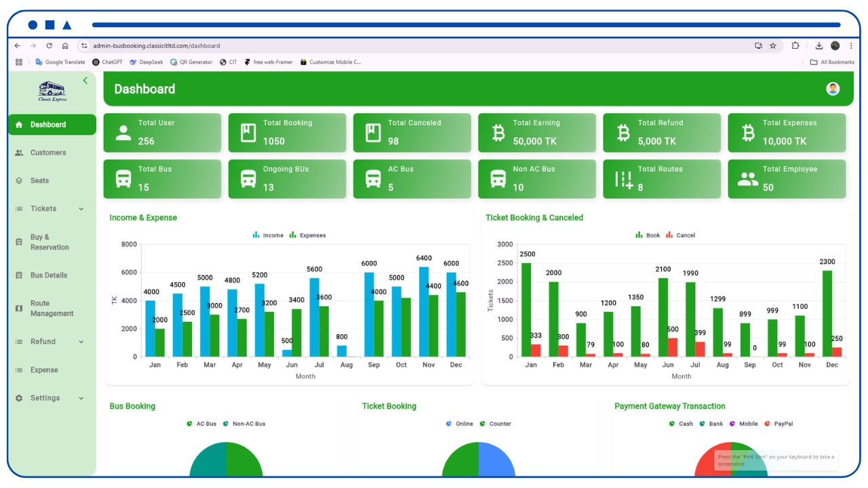The width and height of the screenshot is (868, 488).
Task: Open the user profile avatar
Action: (833, 89)
